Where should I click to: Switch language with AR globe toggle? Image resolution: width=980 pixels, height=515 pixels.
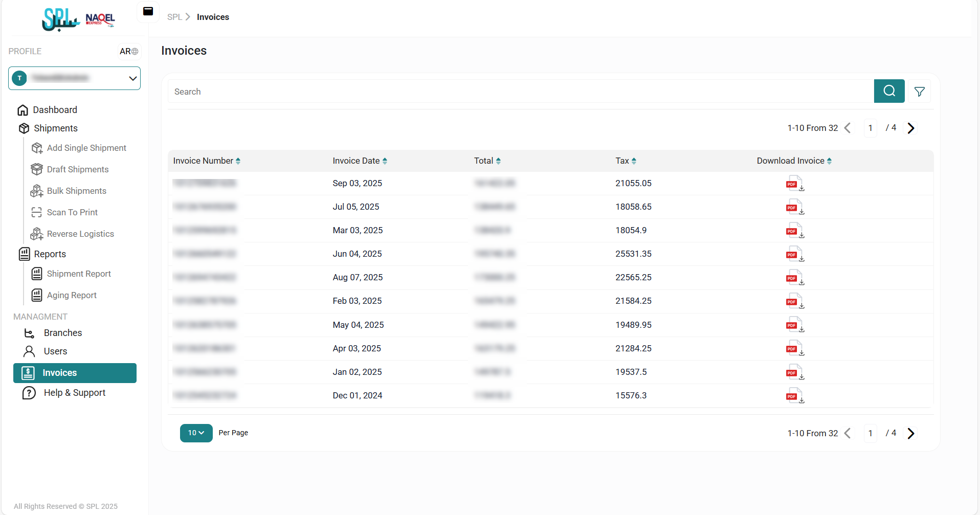pos(129,51)
